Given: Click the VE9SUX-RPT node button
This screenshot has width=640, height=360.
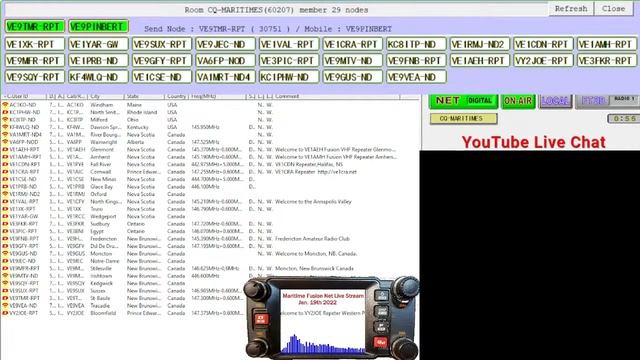Looking at the screenshot, I should 162,44.
